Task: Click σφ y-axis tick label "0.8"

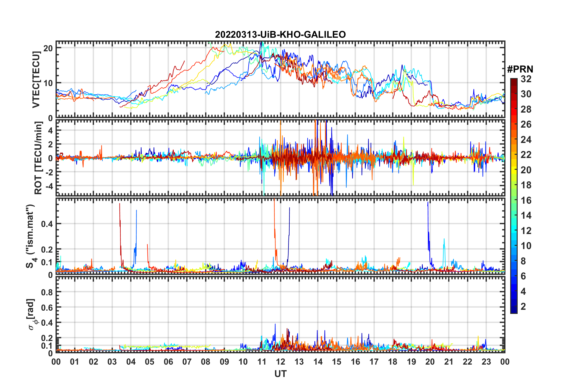Action: pos(47,292)
